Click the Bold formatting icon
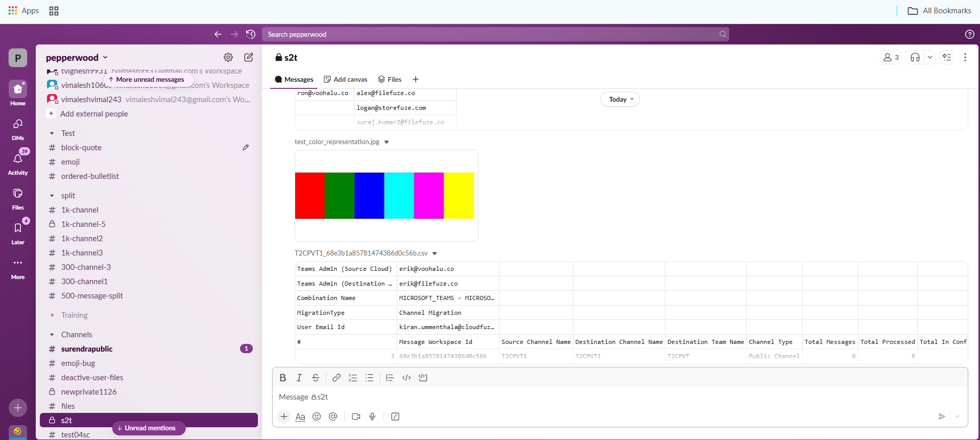 [x=282, y=378]
